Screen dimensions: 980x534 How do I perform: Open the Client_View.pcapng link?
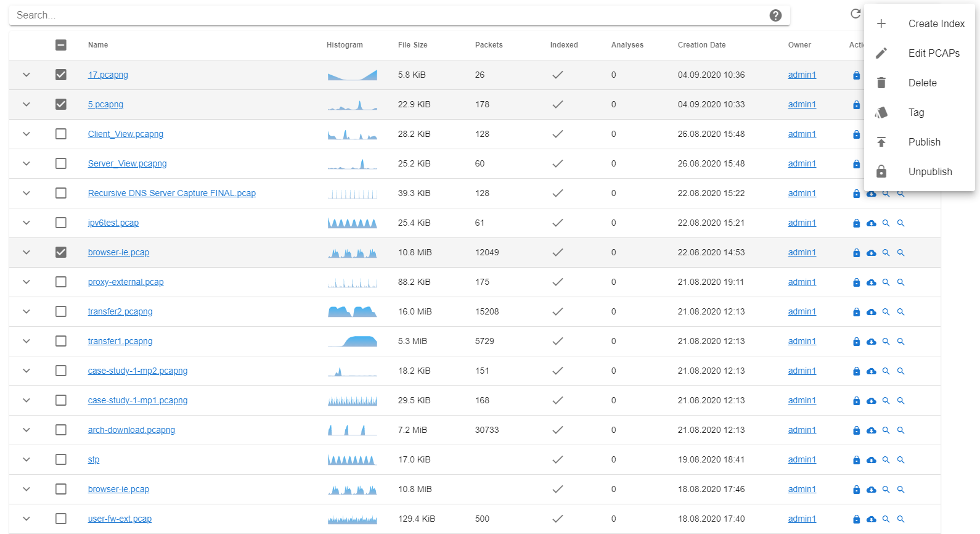126,134
